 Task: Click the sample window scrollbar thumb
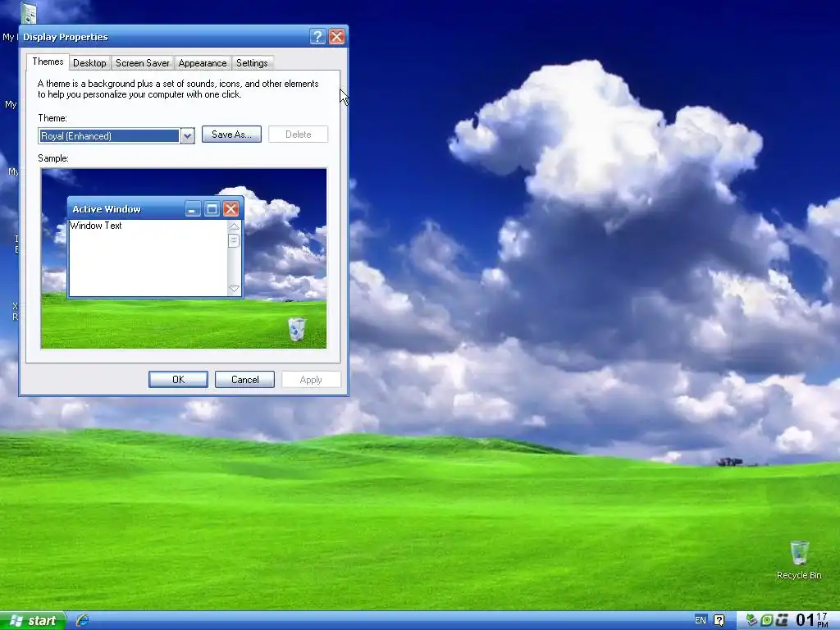[x=234, y=240]
